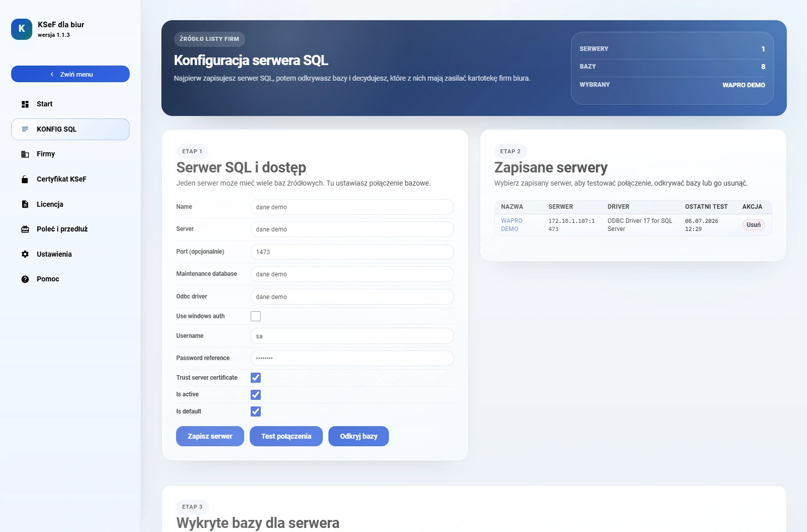Open the Licencja page

tap(70, 204)
